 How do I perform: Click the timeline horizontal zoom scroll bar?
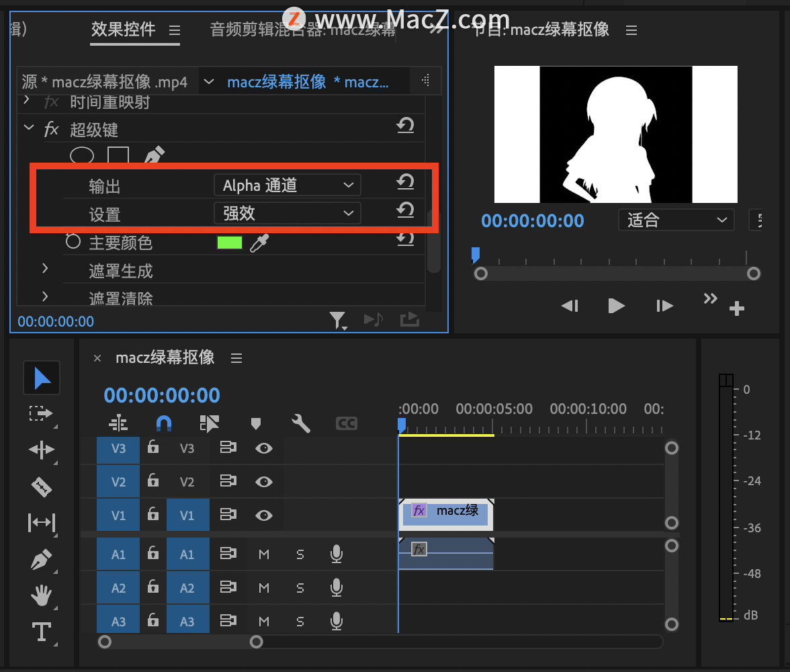(x=180, y=642)
